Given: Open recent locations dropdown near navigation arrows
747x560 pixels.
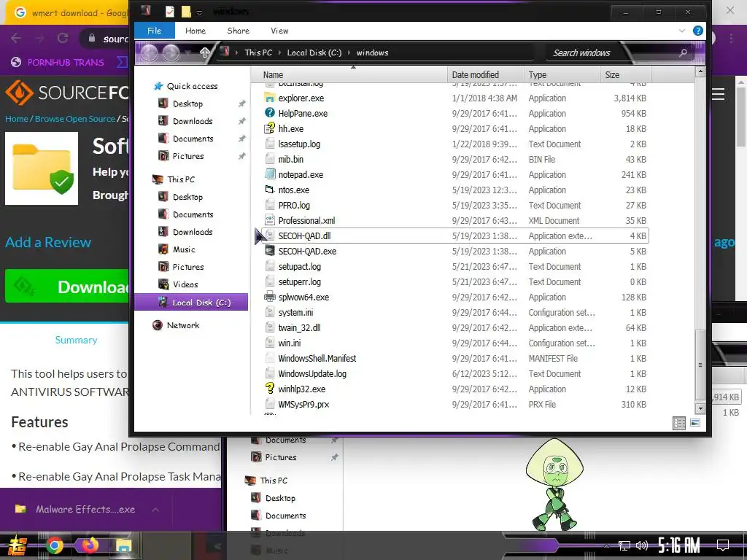Looking at the screenshot, I should pyautogui.click(x=187, y=52).
